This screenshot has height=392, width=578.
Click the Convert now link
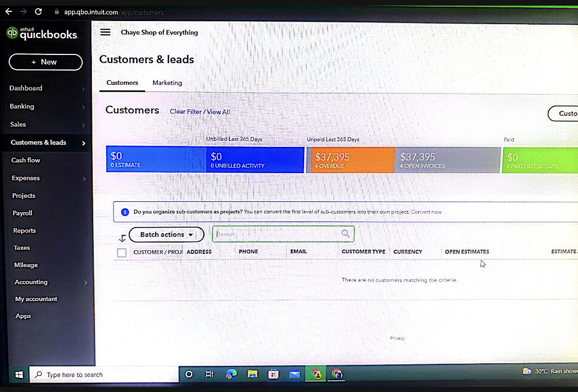click(426, 212)
